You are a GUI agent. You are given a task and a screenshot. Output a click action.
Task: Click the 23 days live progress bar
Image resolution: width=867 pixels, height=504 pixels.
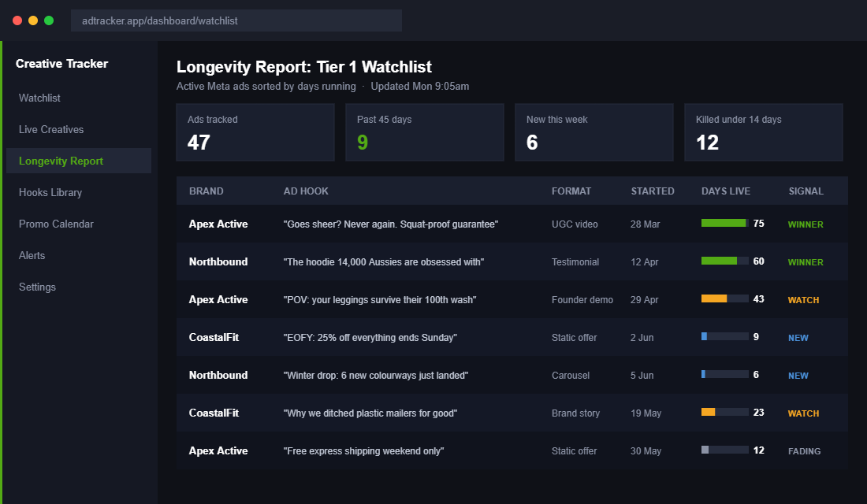(725, 412)
